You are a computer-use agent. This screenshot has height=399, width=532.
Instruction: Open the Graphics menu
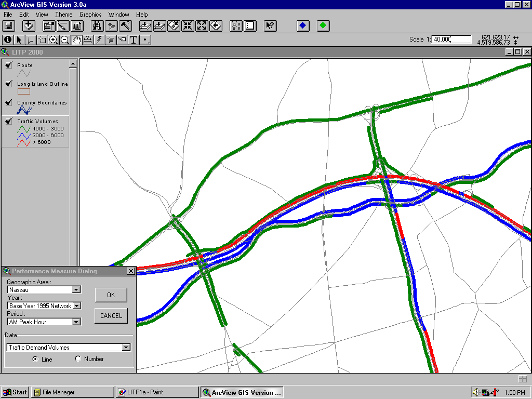point(90,15)
